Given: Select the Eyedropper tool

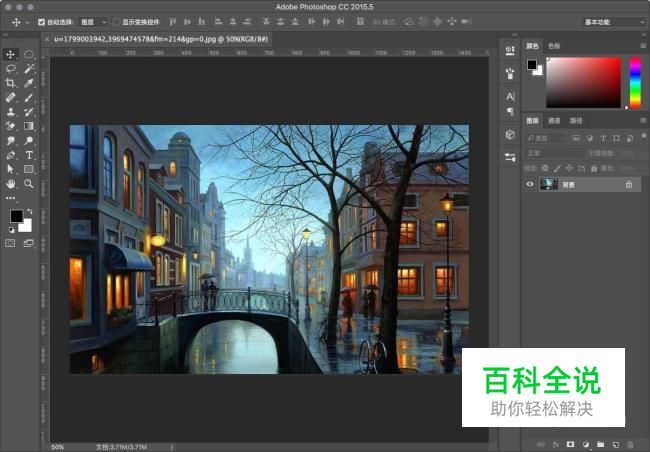Looking at the screenshot, I should pyautogui.click(x=29, y=83).
